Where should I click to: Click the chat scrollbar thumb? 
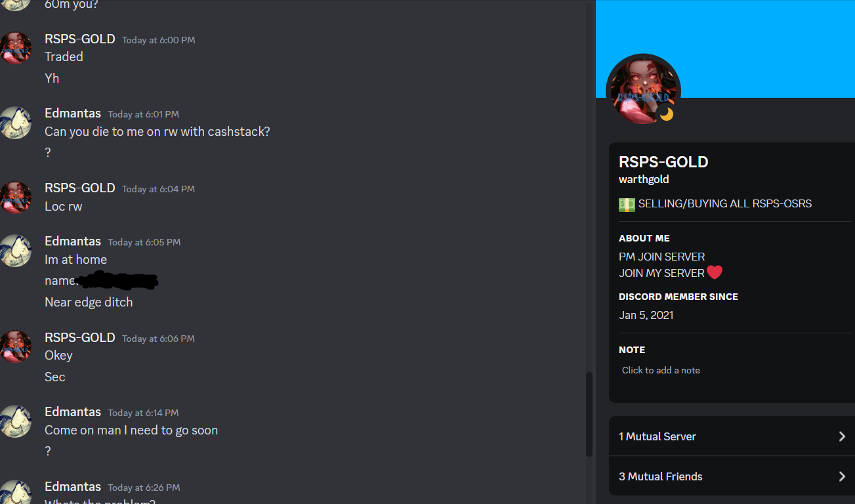(589, 414)
